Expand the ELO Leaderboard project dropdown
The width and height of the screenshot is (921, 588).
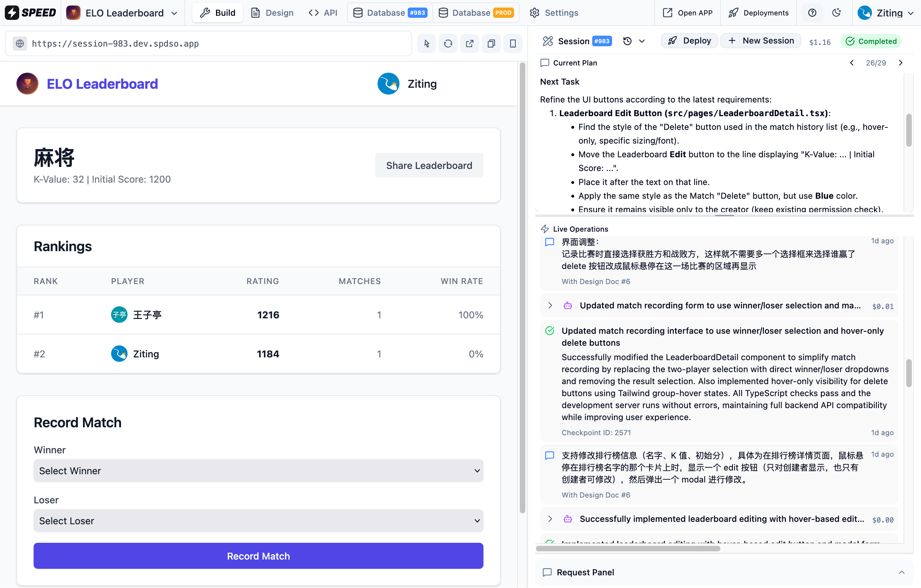(x=175, y=13)
